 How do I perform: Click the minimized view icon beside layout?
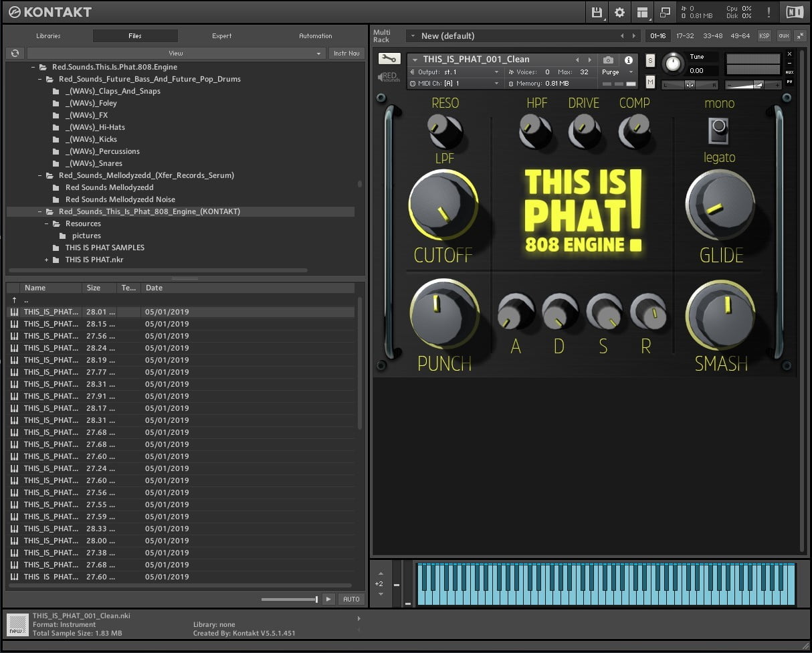[665, 12]
